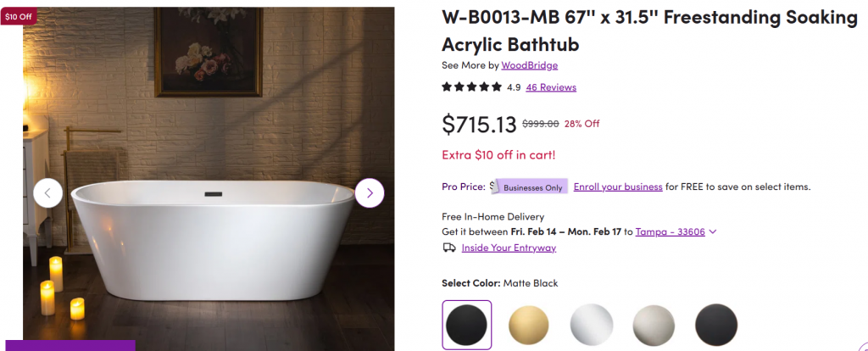Viewport: 868px width, 351px height.
Task: Open the WoodBridge brand link
Action: coord(529,65)
